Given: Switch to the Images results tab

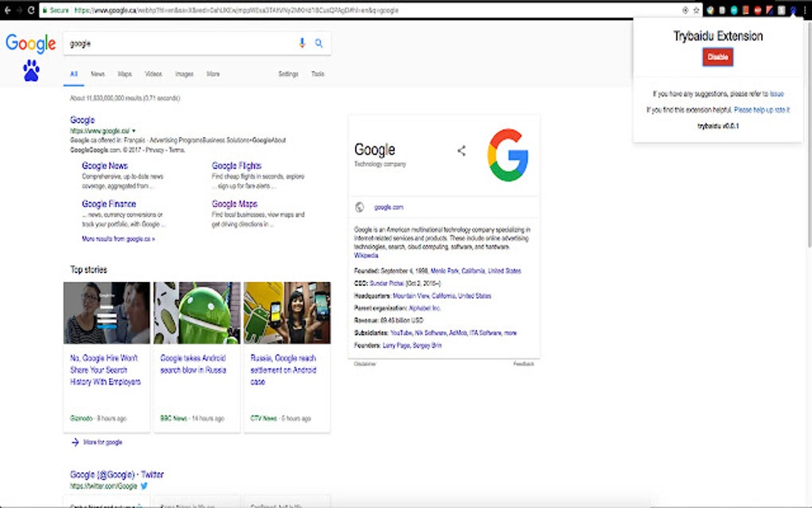Looking at the screenshot, I should coord(184,74).
